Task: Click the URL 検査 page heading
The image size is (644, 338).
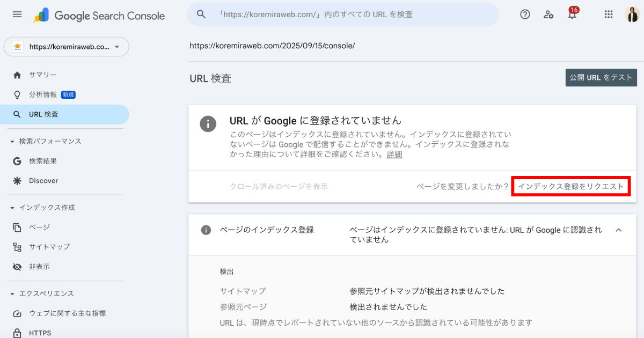Action: point(210,78)
